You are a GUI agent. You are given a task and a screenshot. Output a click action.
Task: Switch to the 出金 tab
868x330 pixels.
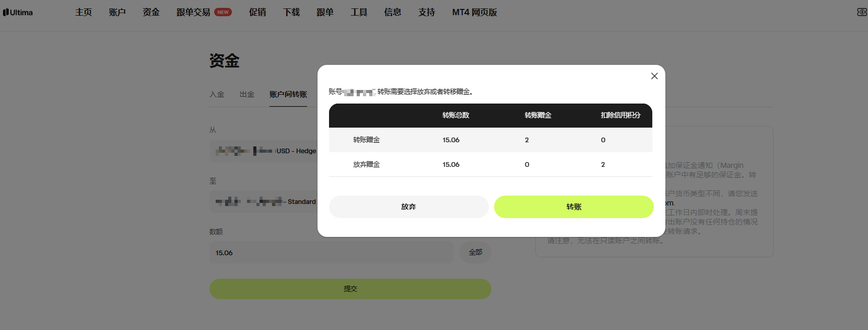point(247,94)
